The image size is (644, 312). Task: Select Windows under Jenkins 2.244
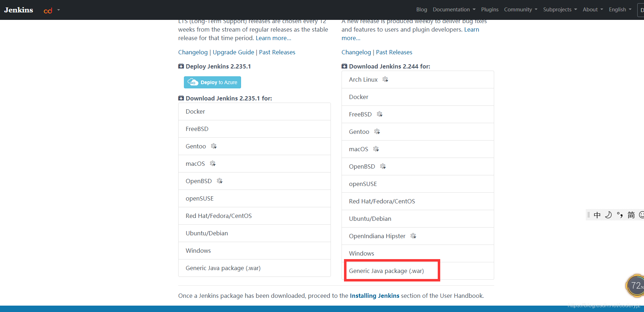(x=418, y=253)
